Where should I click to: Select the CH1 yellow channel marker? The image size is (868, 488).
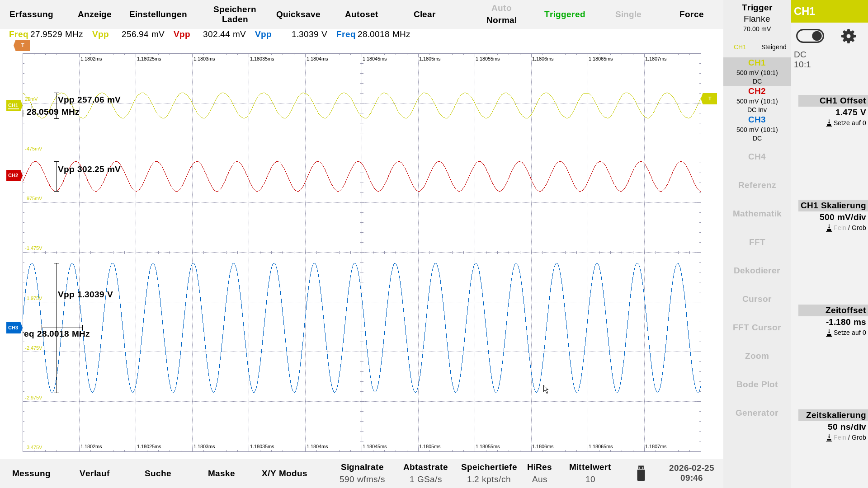coord(14,105)
